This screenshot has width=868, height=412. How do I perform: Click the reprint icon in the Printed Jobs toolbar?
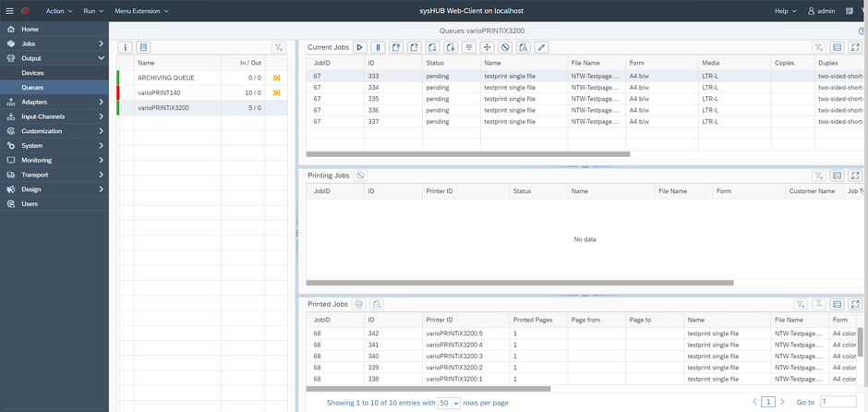pyautogui.click(x=358, y=304)
